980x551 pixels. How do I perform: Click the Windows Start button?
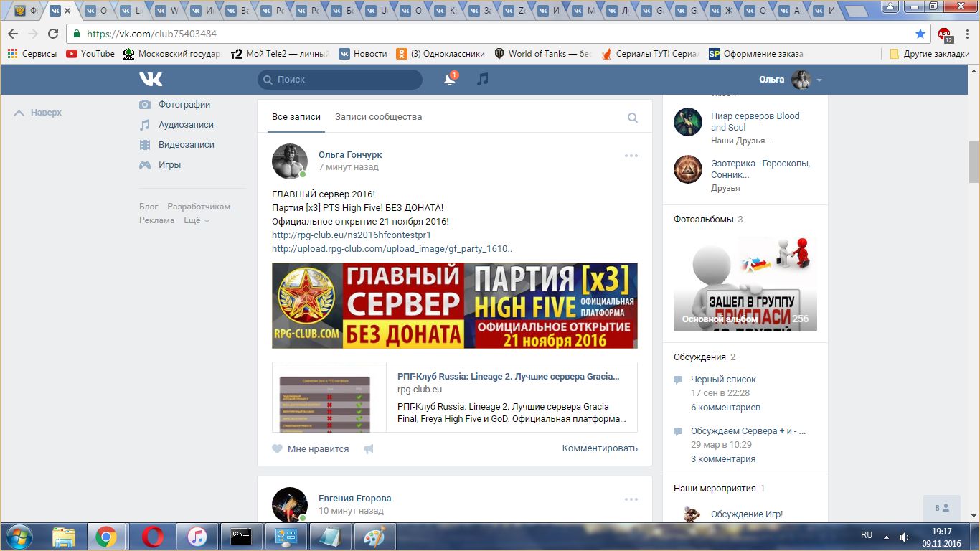pos(19,536)
